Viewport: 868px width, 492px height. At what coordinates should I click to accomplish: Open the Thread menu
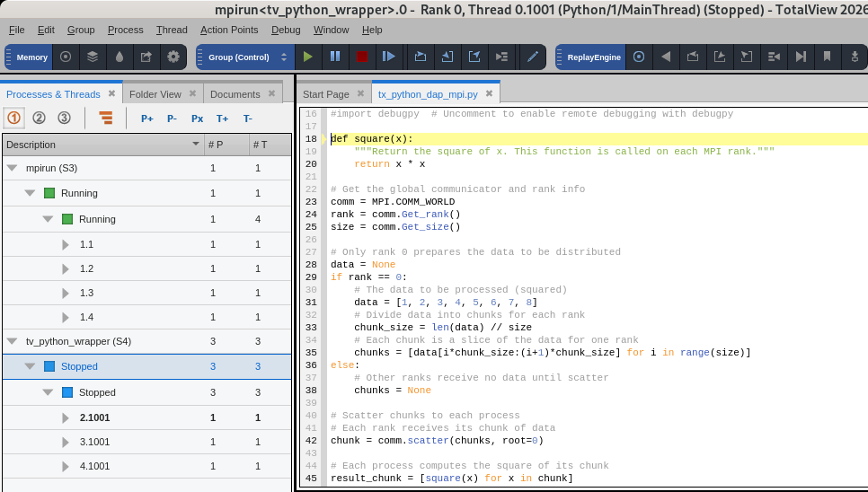[172, 30]
